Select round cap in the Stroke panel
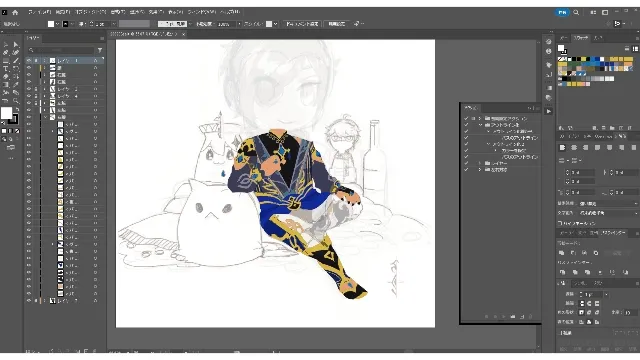Screen dimensions: 640x360 point(589,303)
